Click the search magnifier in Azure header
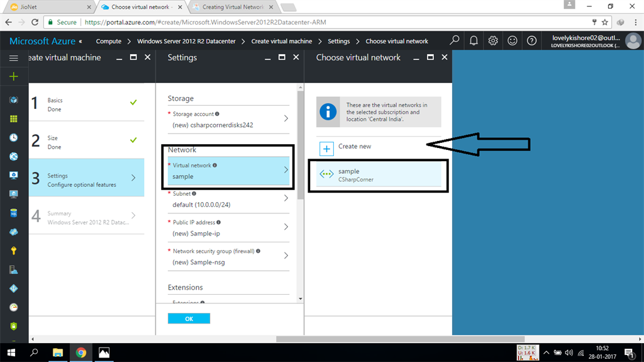The width and height of the screenshot is (644, 362). [x=454, y=40]
